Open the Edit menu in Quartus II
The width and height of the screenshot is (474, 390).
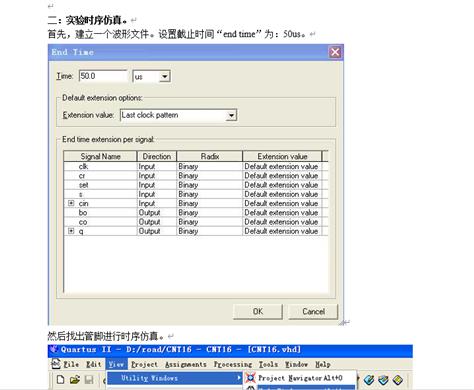click(x=93, y=364)
